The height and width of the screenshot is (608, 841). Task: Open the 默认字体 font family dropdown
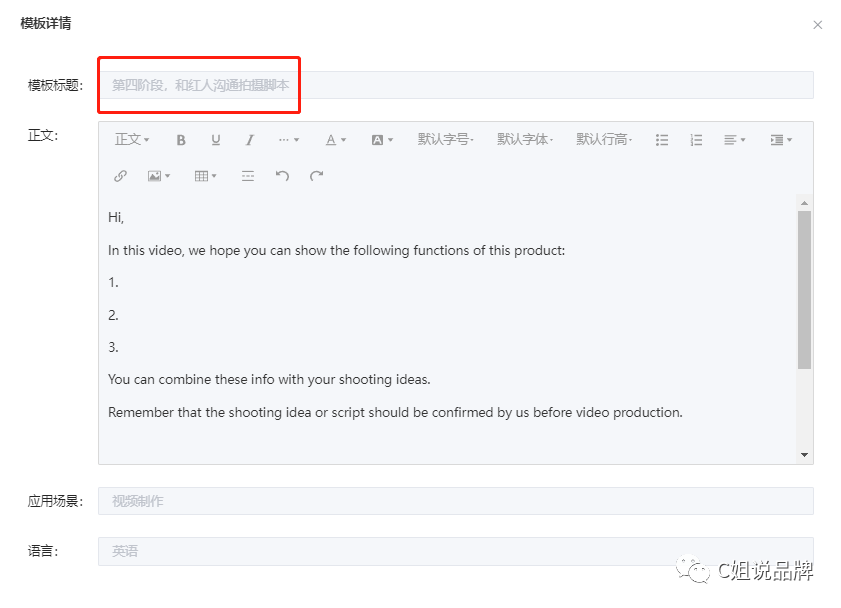(x=525, y=140)
